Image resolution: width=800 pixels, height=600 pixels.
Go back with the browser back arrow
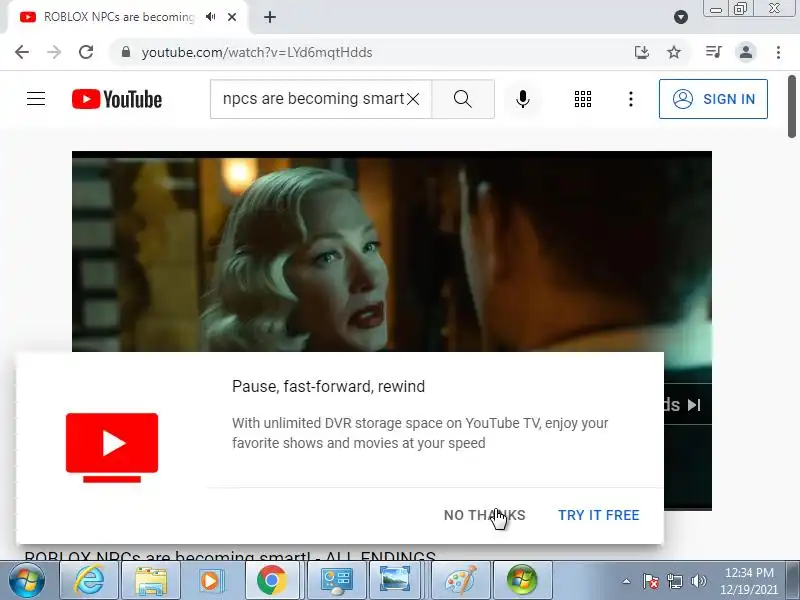click(x=22, y=52)
